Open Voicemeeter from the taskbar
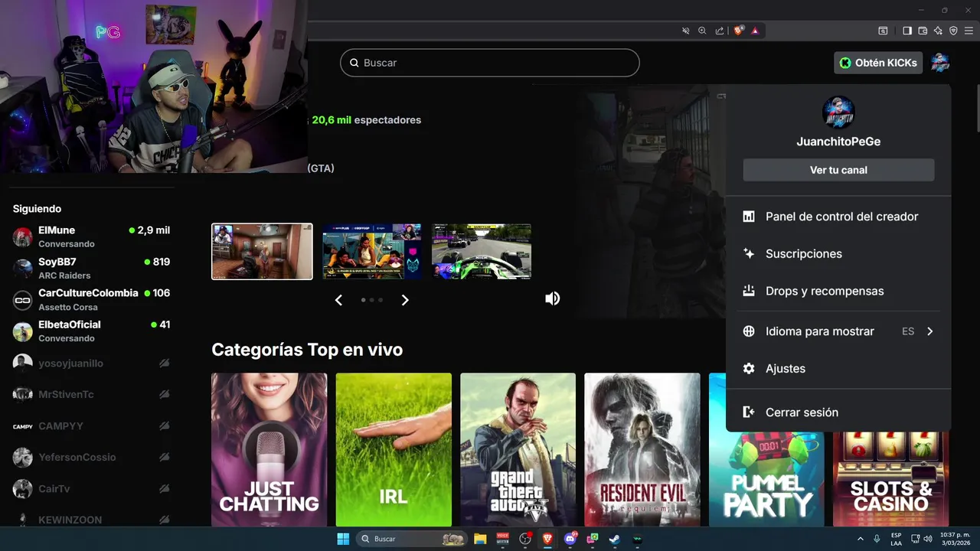The height and width of the screenshot is (551, 980). [502, 539]
